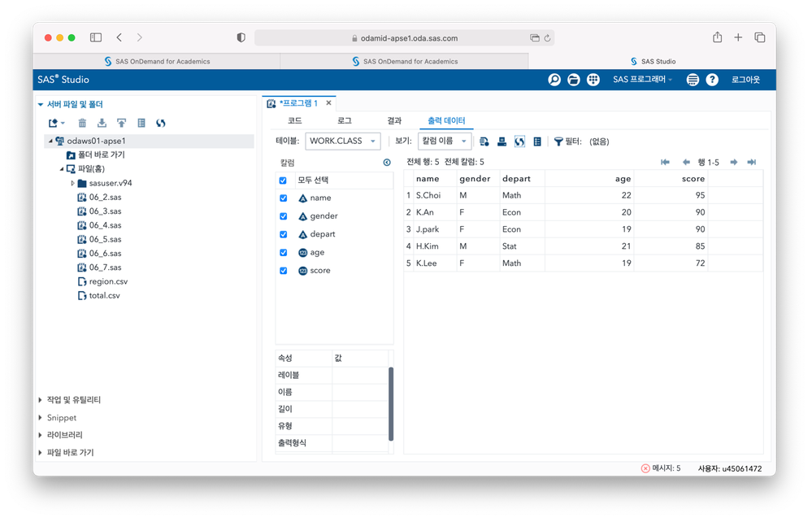Open the Safari tab overview icon
This screenshot has width=812, height=522.
[x=760, y=37]
